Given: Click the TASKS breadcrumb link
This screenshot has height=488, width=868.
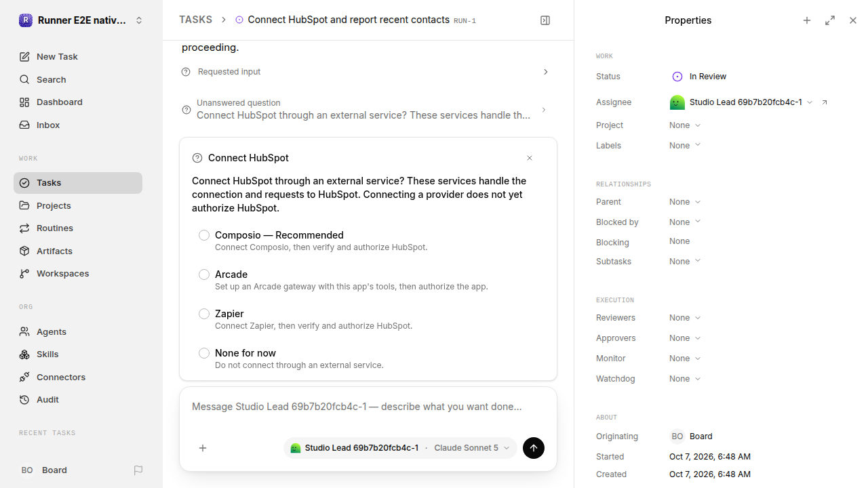Looking at the screenshot, I should pos(195,20).
